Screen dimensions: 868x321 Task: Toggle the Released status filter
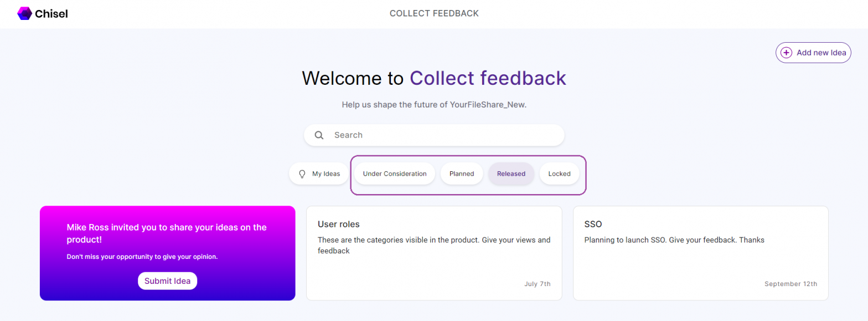[510, 174]
